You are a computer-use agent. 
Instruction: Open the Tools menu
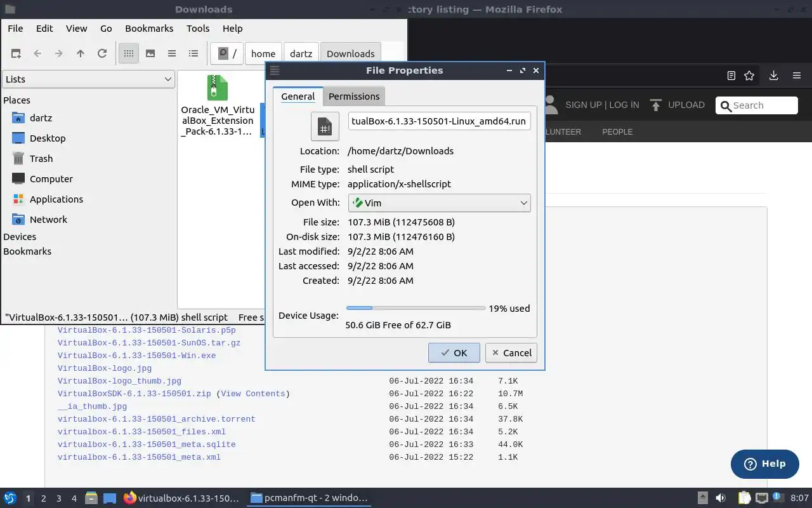(x=198, y=28)
